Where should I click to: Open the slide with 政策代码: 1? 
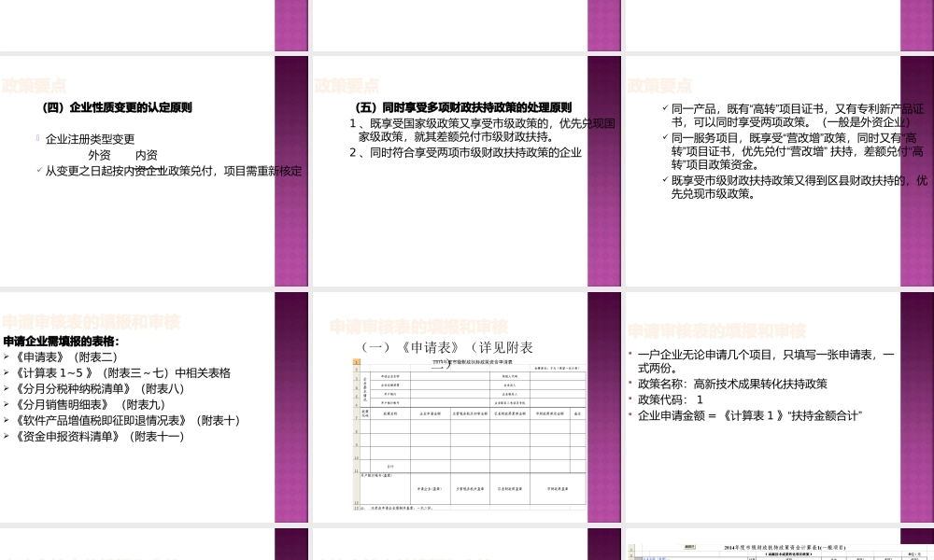tap(780, 407)
